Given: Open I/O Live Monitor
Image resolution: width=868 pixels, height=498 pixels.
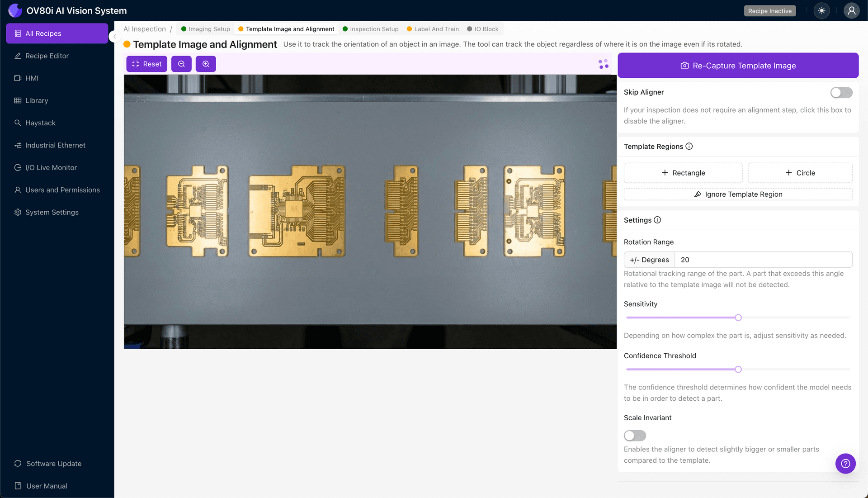Looking at the screenshot, I should 51,167.
